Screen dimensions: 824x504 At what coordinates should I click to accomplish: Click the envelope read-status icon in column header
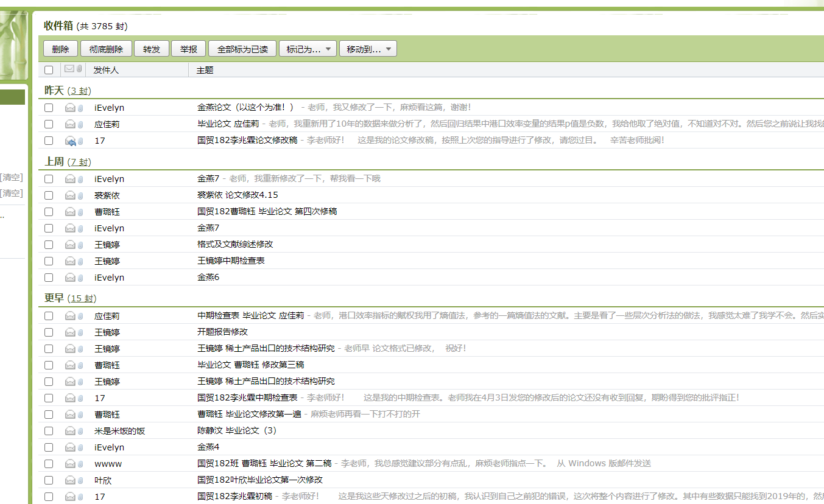tap(69, 69)
